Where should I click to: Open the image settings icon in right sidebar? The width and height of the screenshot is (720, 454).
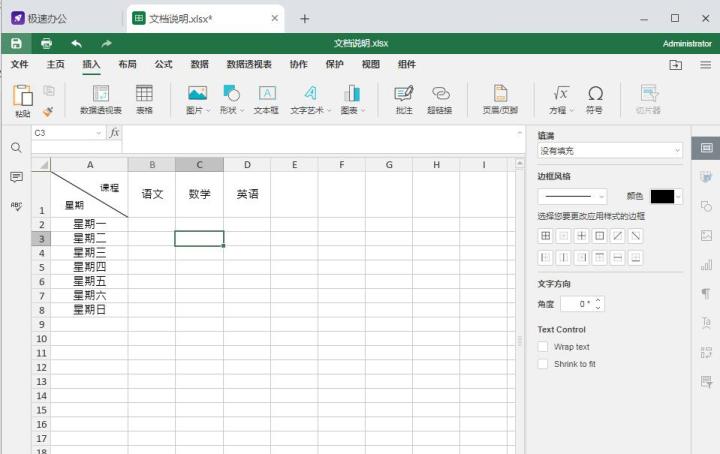[706, 235]
